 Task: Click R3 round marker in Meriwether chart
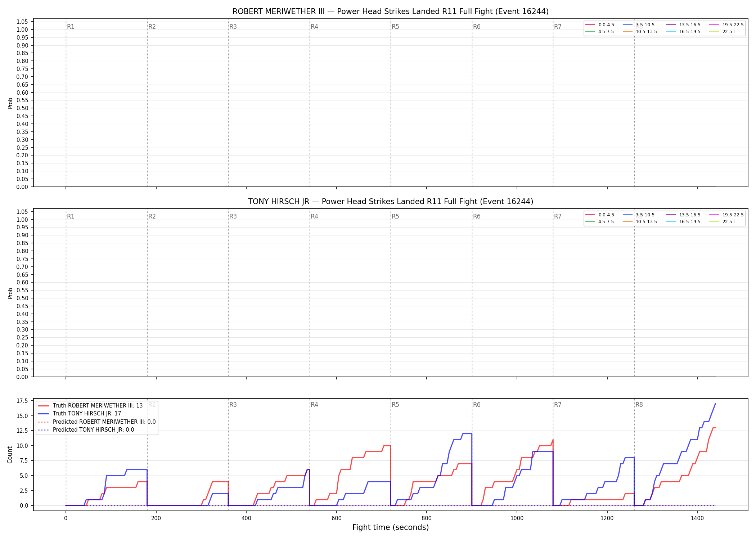(233, 27)
